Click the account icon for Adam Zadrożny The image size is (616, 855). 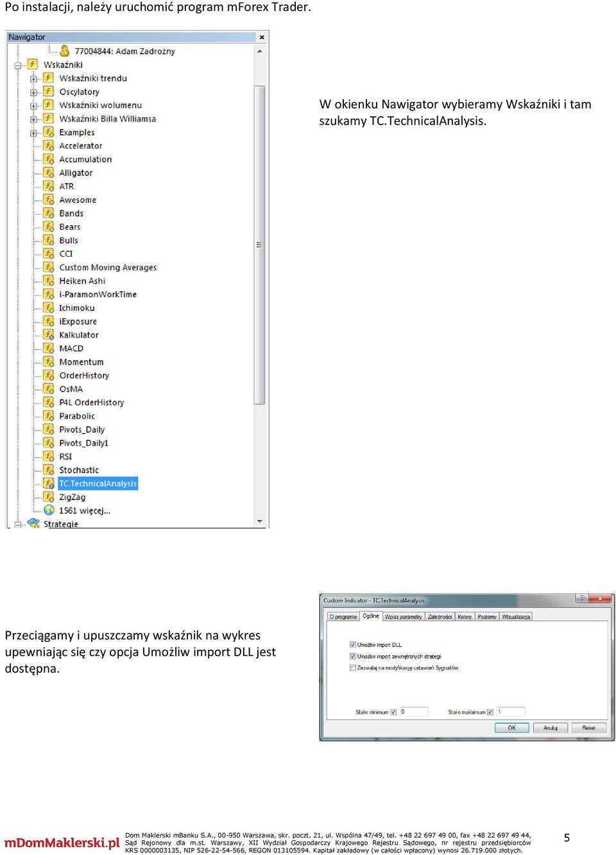tap(65, 50)
